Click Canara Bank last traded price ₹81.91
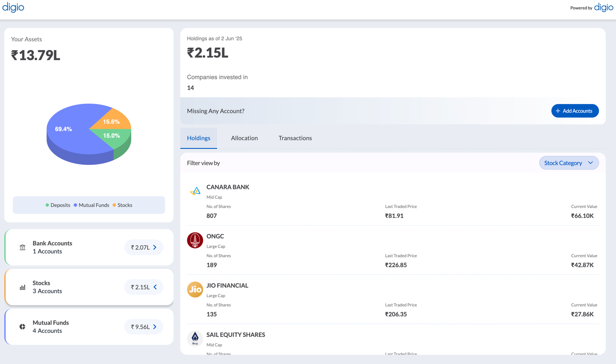Viewport: 616px width, 364px height. click(x=394, y=216)
